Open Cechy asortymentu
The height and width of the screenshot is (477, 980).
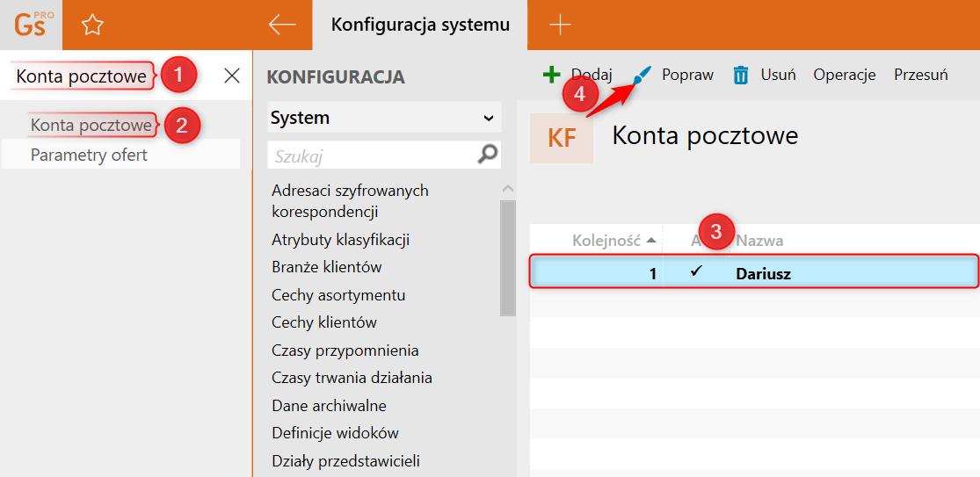(338, 294)
